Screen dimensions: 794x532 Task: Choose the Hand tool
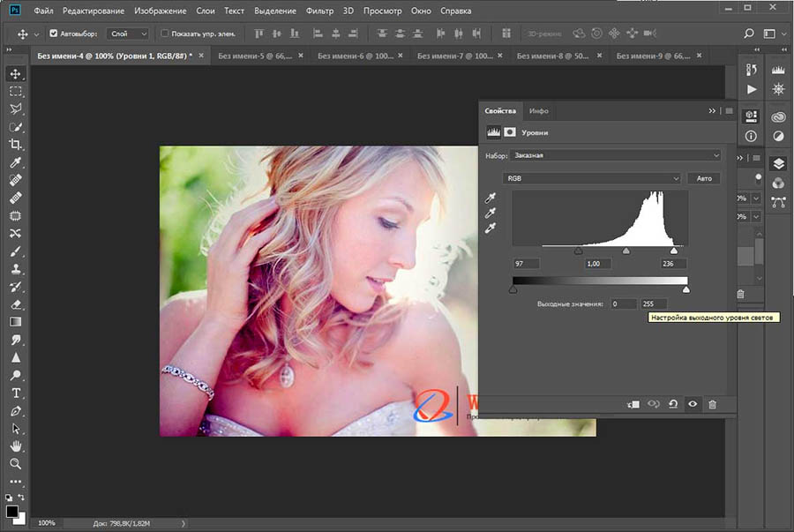[16, 446]
